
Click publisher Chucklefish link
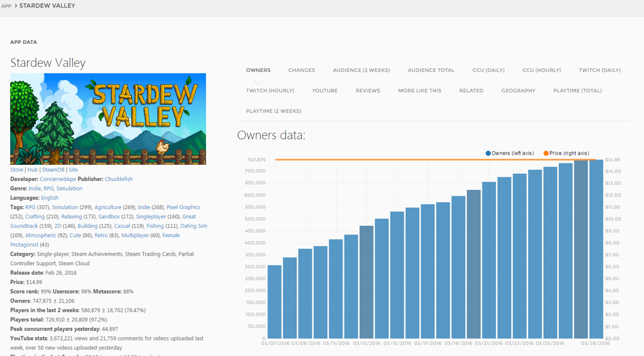point(118,179)
